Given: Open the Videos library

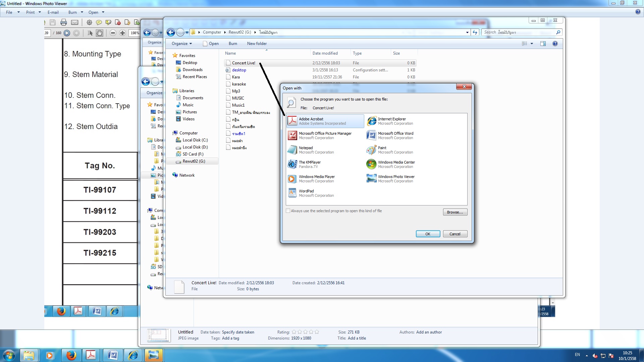Looking at the screenshot, I should [189, 119].
